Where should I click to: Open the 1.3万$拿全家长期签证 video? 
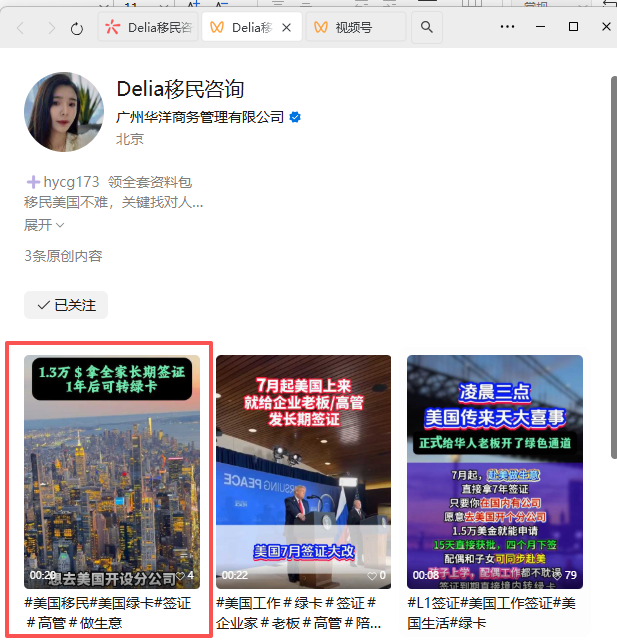pyautogui.click(x=112, y=472)
